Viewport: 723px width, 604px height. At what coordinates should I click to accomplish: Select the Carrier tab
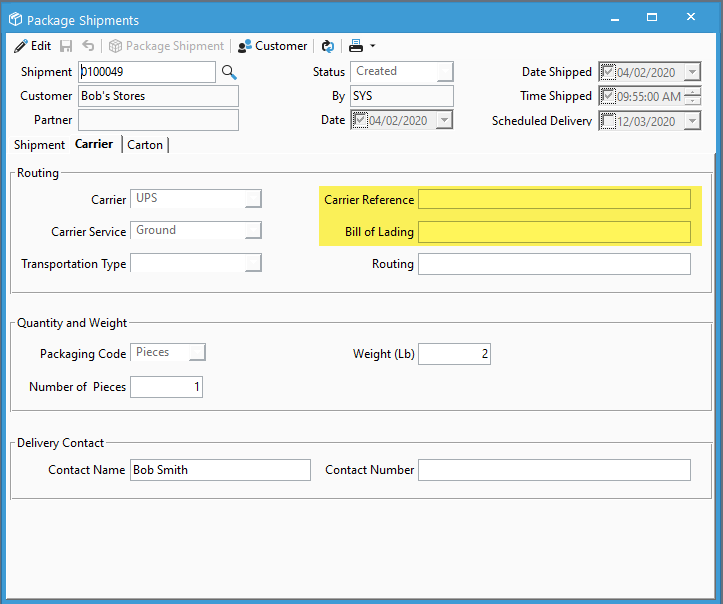tap(94, 144)
